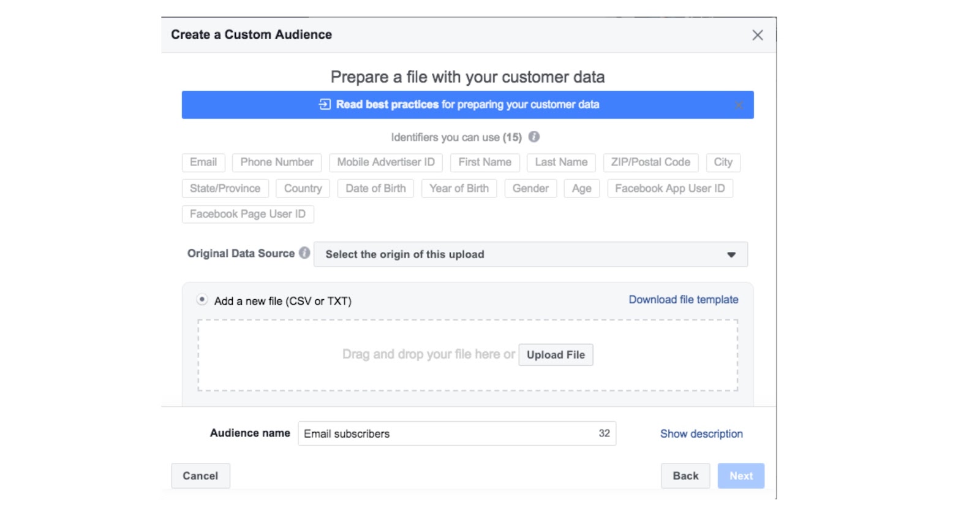The image size is (980, 518).
Task: Select the Age identifier tag
Action: click(582, 188)
